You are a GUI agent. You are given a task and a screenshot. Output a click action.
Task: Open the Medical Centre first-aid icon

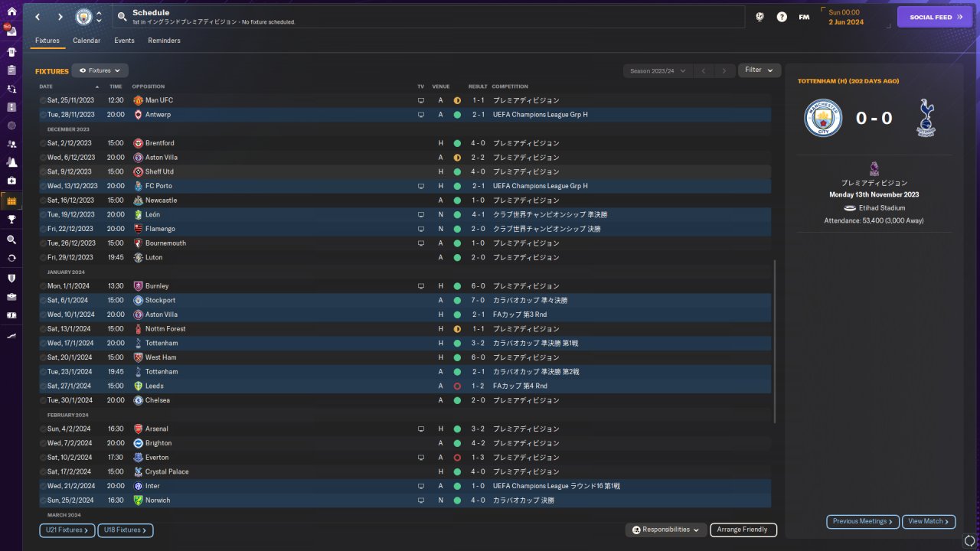[11, 181]
